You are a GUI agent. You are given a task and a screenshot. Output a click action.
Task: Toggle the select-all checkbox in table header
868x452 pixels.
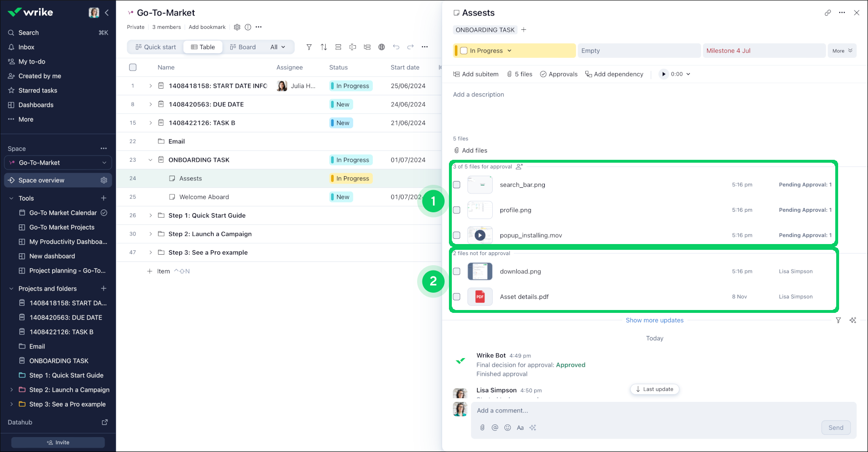point(133,67)
